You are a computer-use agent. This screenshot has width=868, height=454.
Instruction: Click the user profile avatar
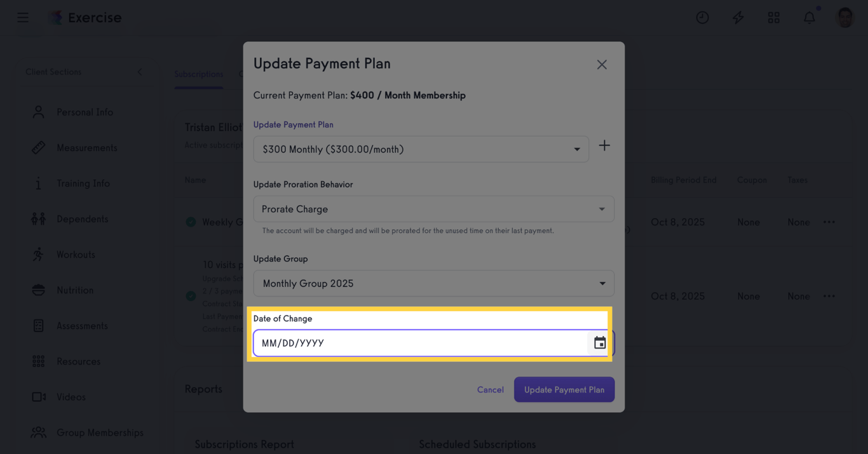pyautogui.click(x=844, y=18)
